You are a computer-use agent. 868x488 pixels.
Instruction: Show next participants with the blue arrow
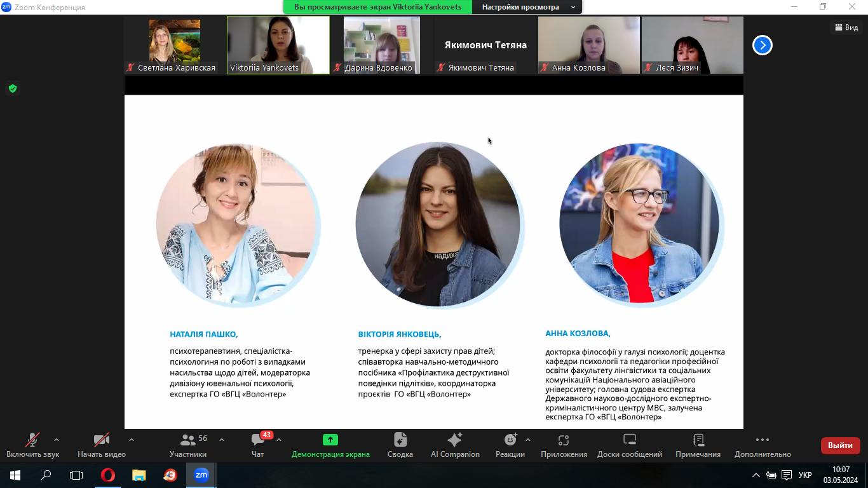click(763, 45)
